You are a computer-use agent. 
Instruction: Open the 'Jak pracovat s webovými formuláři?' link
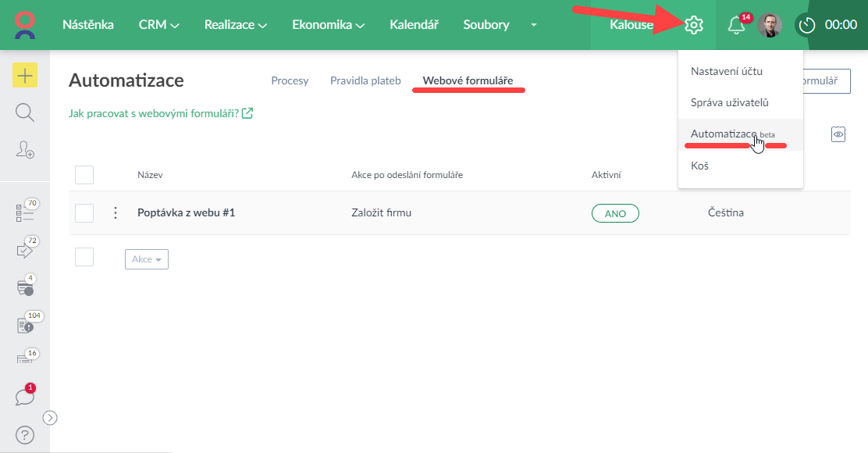(x=160, y=113)
